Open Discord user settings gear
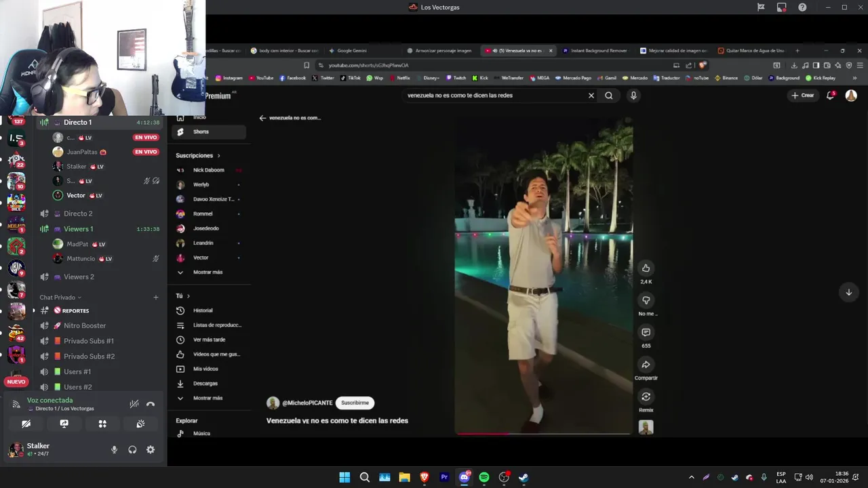Viewport: 868px width, 488px height. tap(151, 449)
